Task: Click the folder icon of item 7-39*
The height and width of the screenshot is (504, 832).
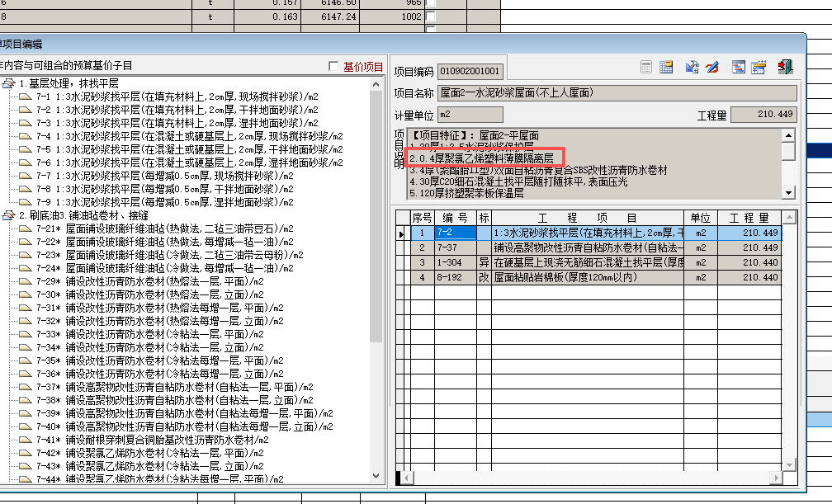Action: click(26, 413)
